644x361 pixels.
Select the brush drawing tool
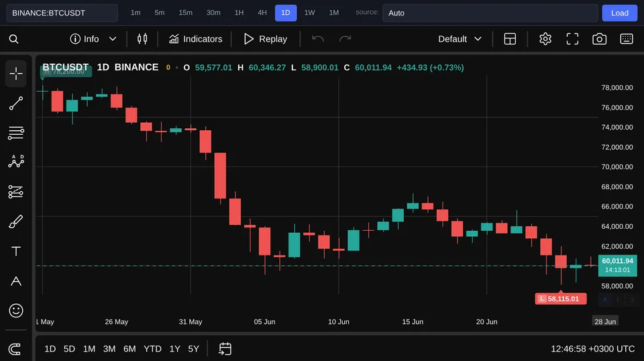(16, 222)
